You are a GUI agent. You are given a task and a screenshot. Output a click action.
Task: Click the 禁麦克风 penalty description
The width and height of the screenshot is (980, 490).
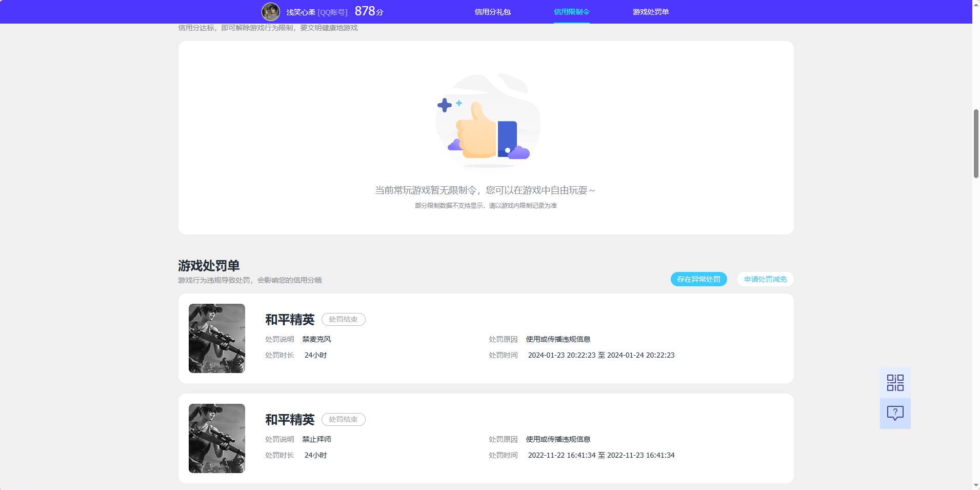(x=317, y=339)
